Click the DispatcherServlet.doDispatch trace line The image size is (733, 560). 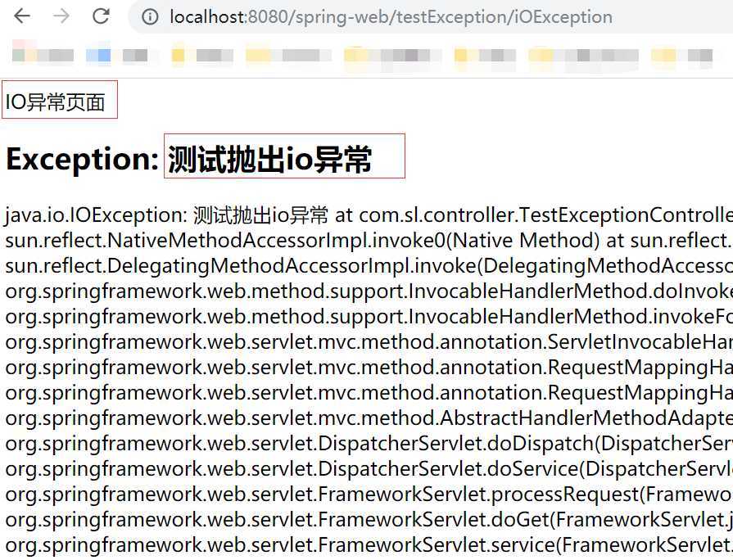[369, 443]
